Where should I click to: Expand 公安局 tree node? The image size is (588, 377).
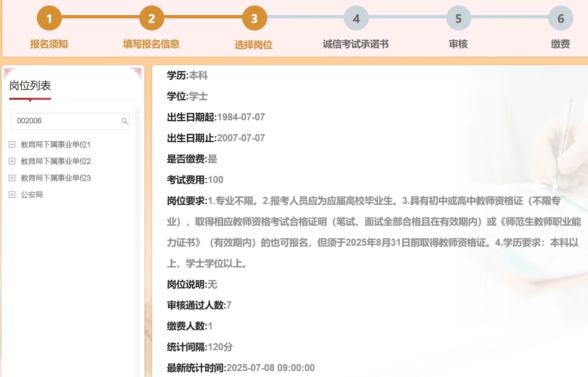pyautogui.click(x=12, y=195)
